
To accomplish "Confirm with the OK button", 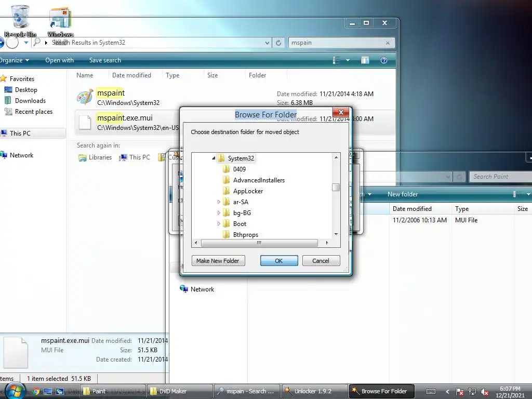I will coord(279,261).
